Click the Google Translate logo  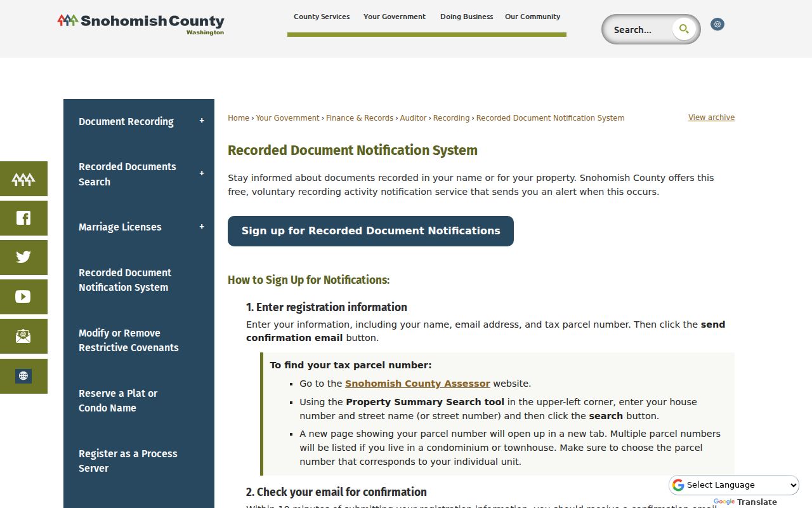tap(745, 502)
